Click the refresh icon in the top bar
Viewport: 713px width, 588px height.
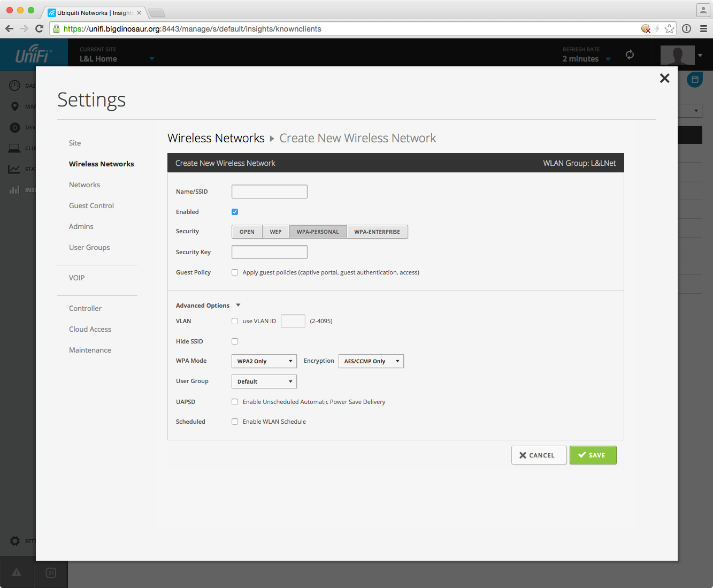[630, 55]
